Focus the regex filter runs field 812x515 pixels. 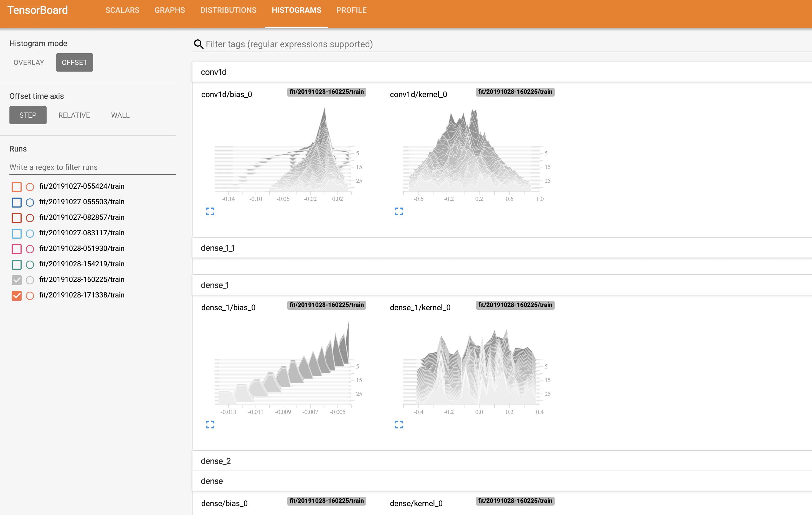point(92,167)
